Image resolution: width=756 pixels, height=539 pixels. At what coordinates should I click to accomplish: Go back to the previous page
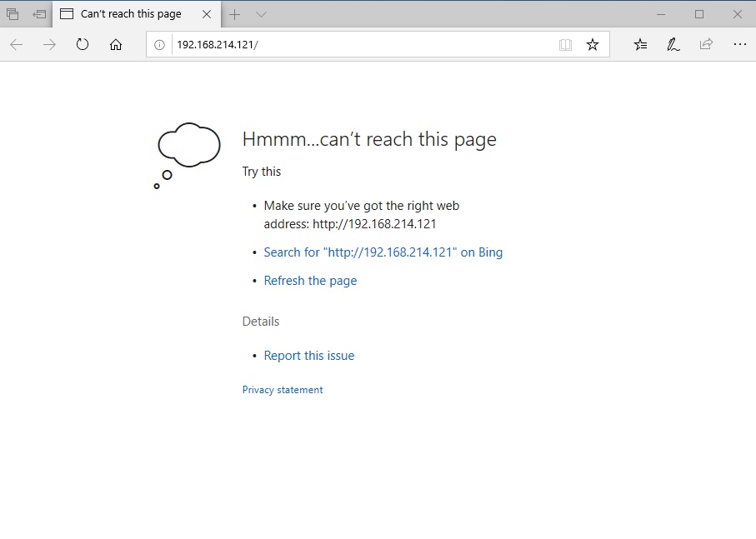(17, 44)
